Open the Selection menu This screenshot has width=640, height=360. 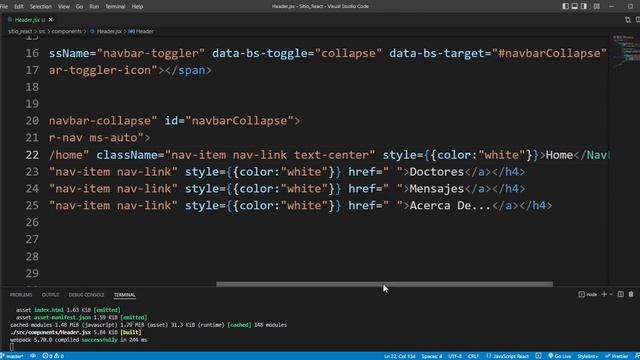(x=40, y=6)
